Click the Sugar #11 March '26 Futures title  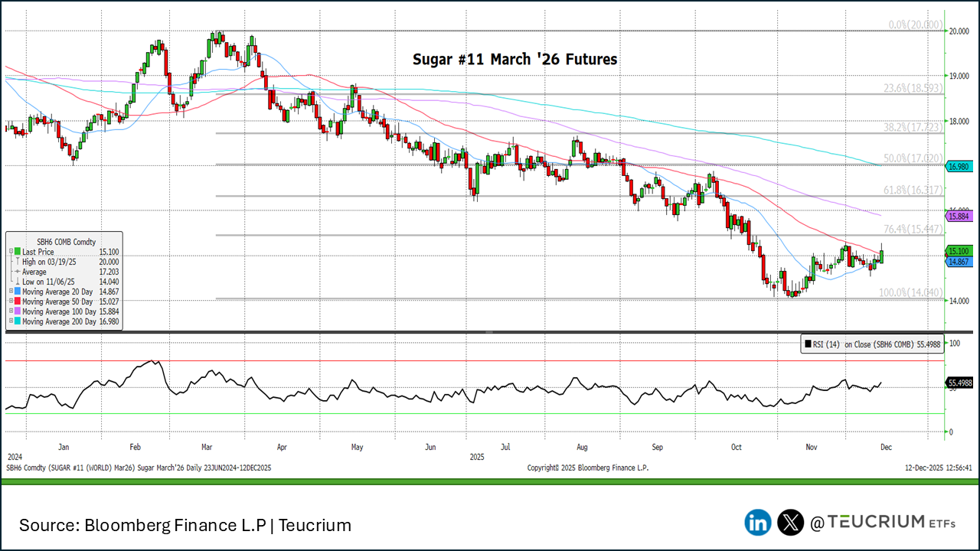pyautogui.click(x=514, y=59)
